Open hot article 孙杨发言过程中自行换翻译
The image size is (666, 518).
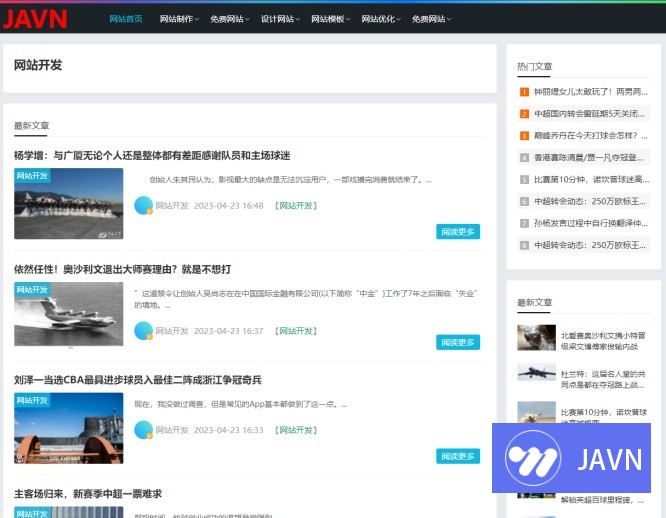click(590, 223)
